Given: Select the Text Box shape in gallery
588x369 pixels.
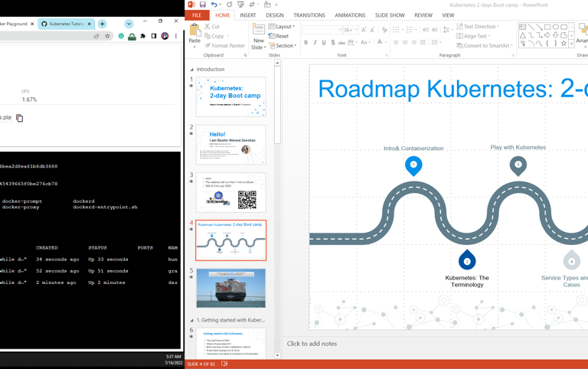Looking at the screenshot, I should [522, 27].
